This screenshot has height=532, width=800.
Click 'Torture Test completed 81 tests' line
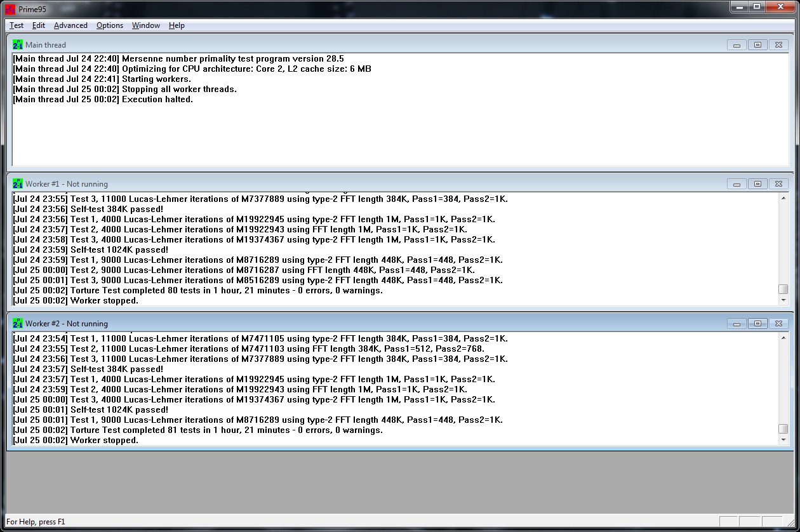(x=197, y=430)
